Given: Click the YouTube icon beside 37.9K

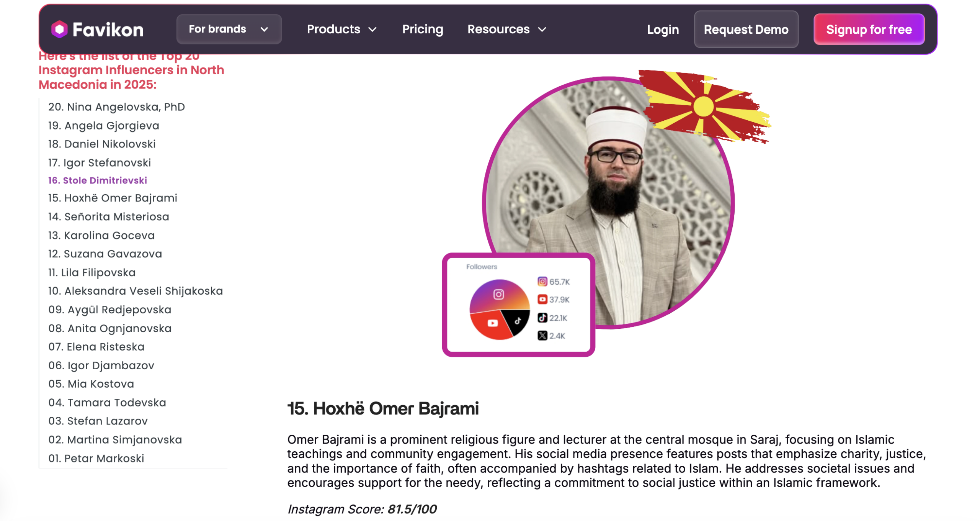Looking at the screenshot, I should pyautogui.click(x=542, y=299).
